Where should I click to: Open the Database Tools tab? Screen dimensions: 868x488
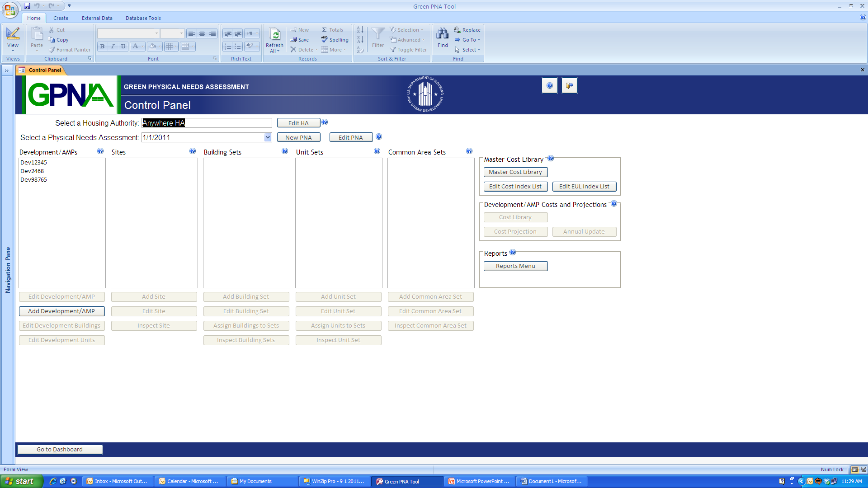(143, 18)
